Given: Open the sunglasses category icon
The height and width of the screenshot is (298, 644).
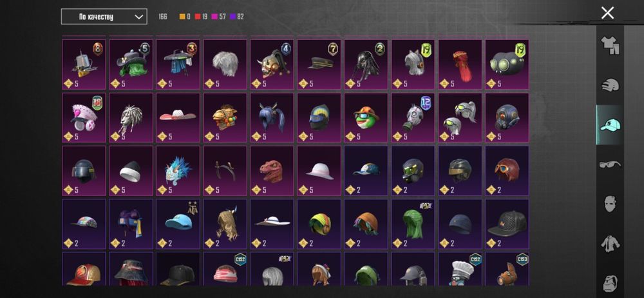Looking at the screenshot, I should point(610,164).
